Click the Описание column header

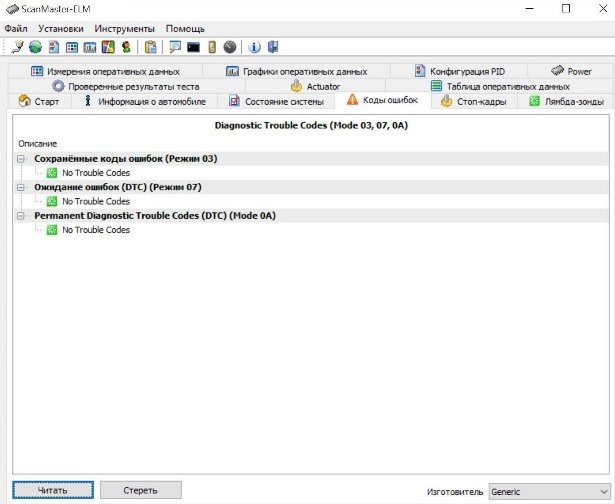[38, 144]
